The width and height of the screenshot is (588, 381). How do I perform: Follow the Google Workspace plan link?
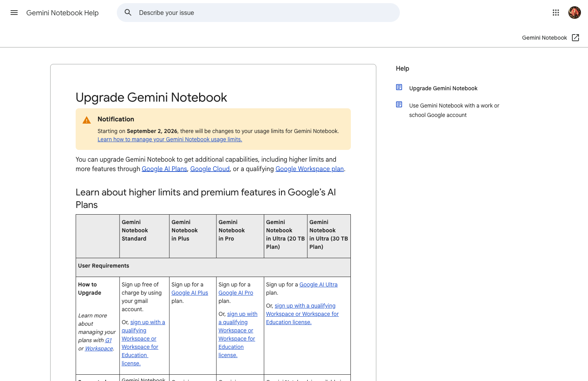[x=309, y=169]
